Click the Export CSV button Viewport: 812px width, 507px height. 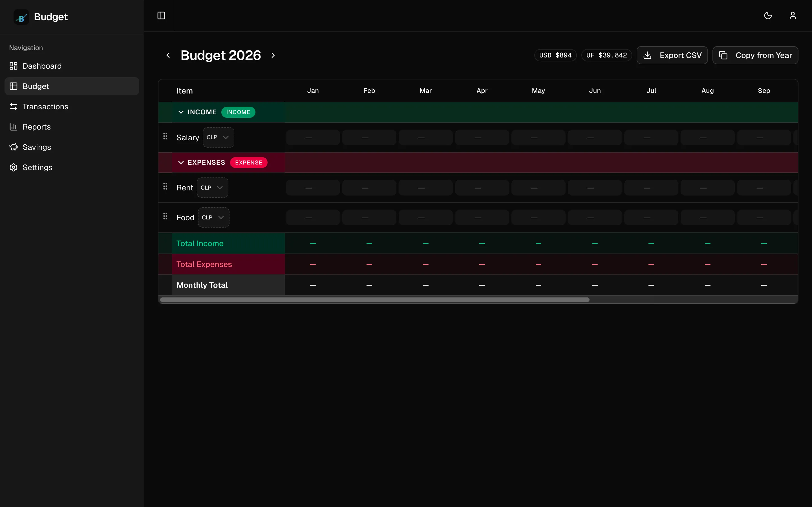pyautogui.click(x=672, y=55)
